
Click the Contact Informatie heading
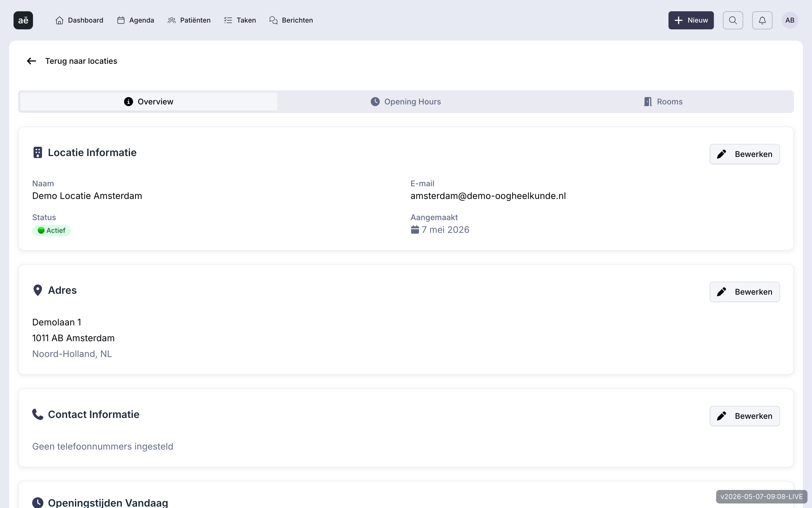pos(94,414)
